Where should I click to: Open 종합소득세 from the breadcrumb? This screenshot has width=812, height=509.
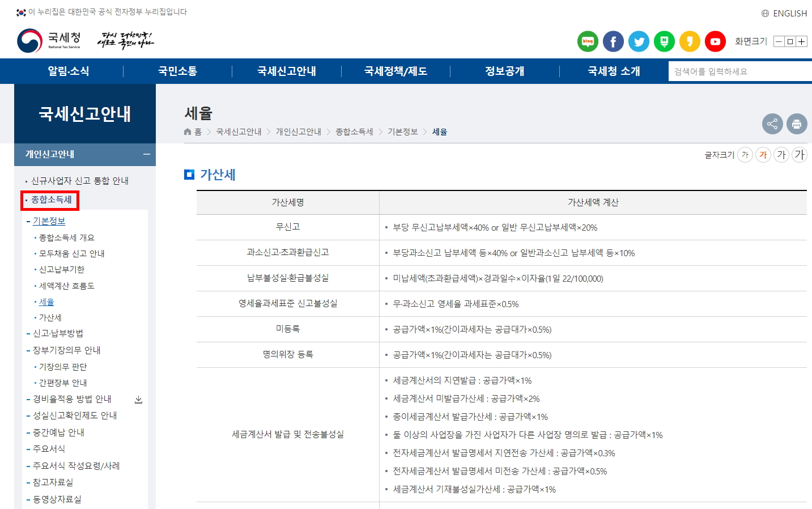353,131
